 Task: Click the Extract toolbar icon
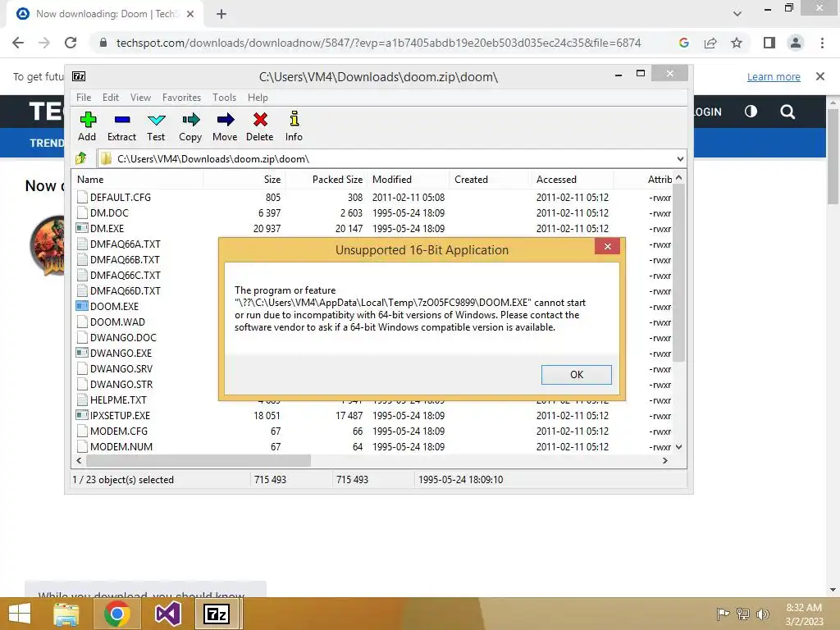click(122, 120)
